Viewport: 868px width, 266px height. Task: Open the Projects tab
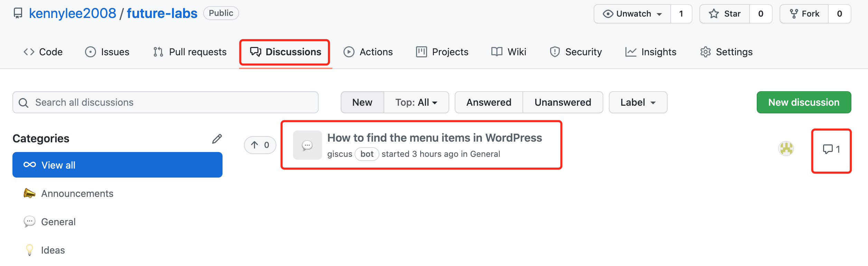point(442,52)
